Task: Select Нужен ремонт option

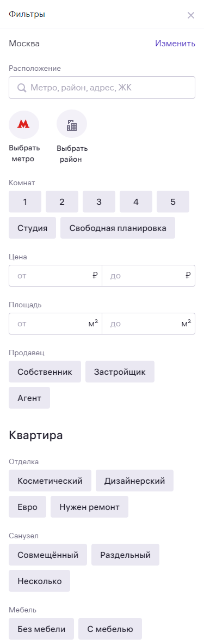Action: click(89, 507)
